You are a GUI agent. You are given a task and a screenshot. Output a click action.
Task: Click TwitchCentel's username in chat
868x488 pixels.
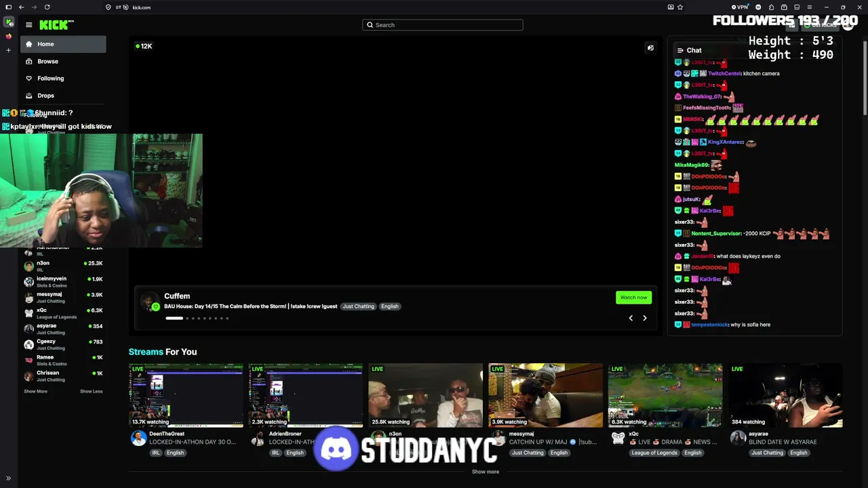[x=725, y=73]
